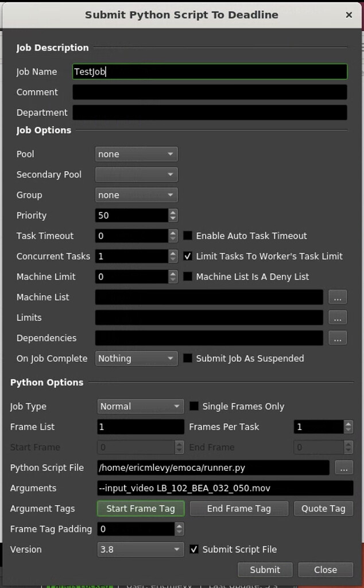Image resolution: width=364 pixels, height=588 pixels.
Task: Add an End Frame Tag to arguments
Action: pyautogui.click(x=239, y=508)
